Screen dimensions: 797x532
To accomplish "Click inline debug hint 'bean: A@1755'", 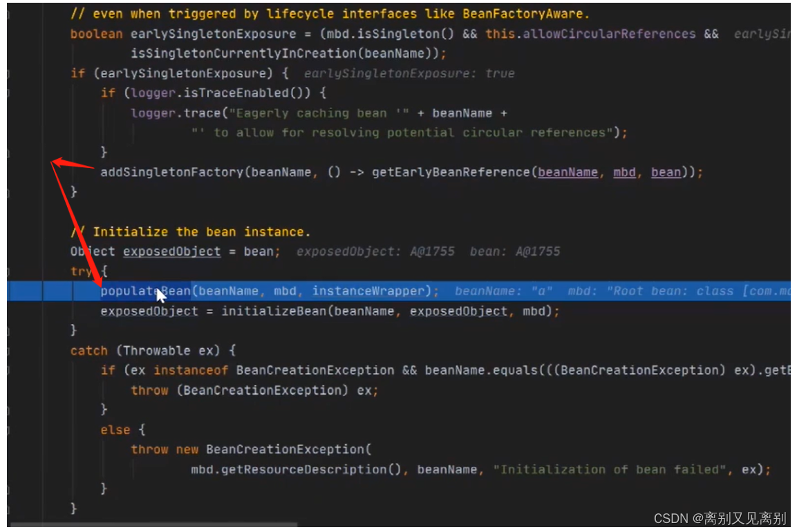I will (x=515, y=251).
